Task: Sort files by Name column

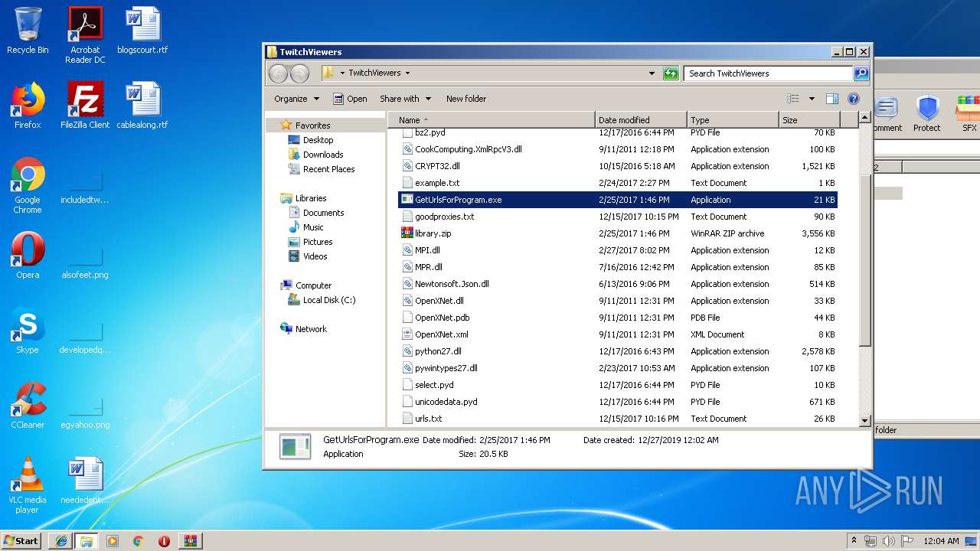Action: 491,120
